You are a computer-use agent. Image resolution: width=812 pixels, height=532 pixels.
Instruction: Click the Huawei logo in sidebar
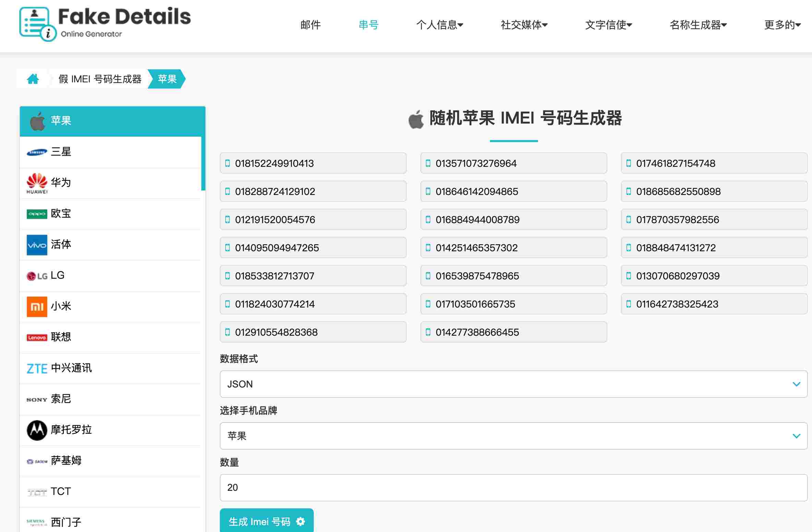[37, 183]
